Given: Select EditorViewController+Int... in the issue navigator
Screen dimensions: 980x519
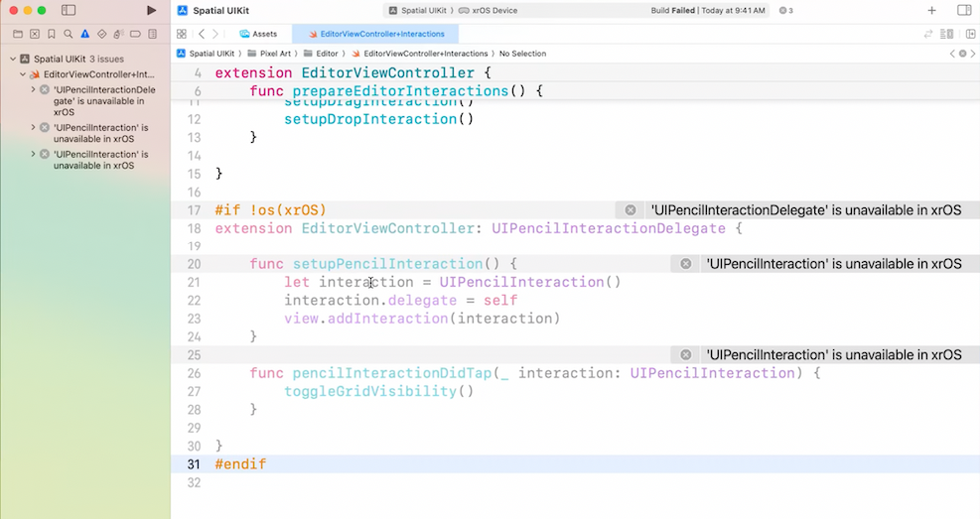Looking at the screenshot, I should point(85,74).
